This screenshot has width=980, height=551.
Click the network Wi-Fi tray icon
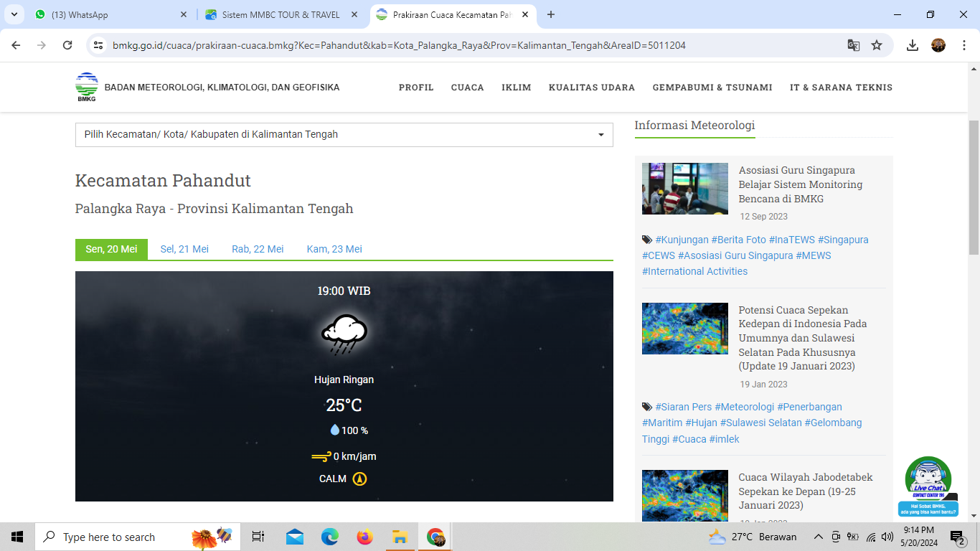coord(871,537)
